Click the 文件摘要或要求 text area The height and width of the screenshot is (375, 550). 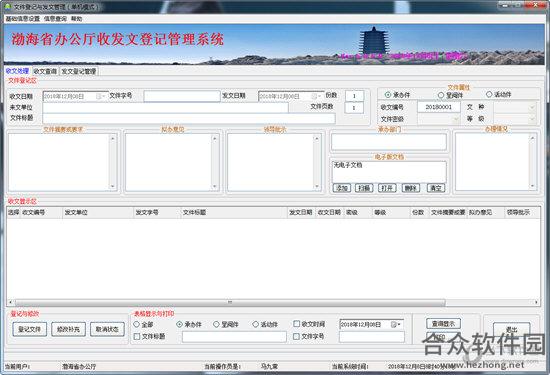59,162
